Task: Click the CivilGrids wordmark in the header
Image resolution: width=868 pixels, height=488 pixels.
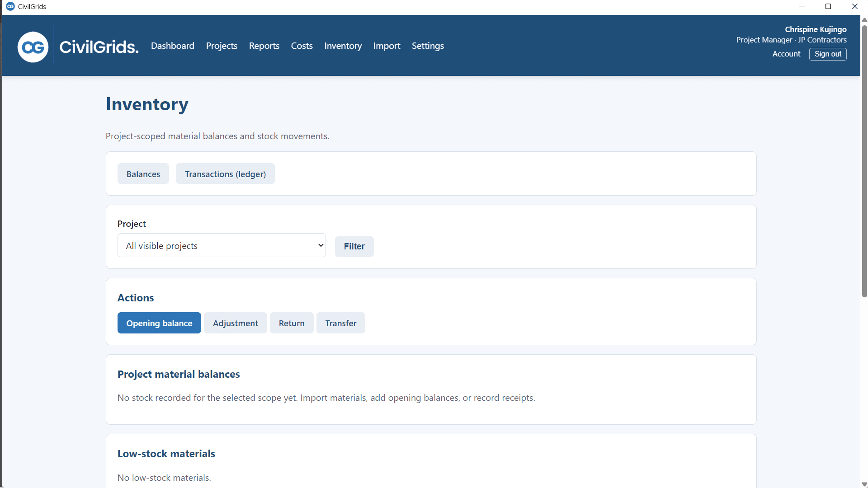Action: (99, 47)
